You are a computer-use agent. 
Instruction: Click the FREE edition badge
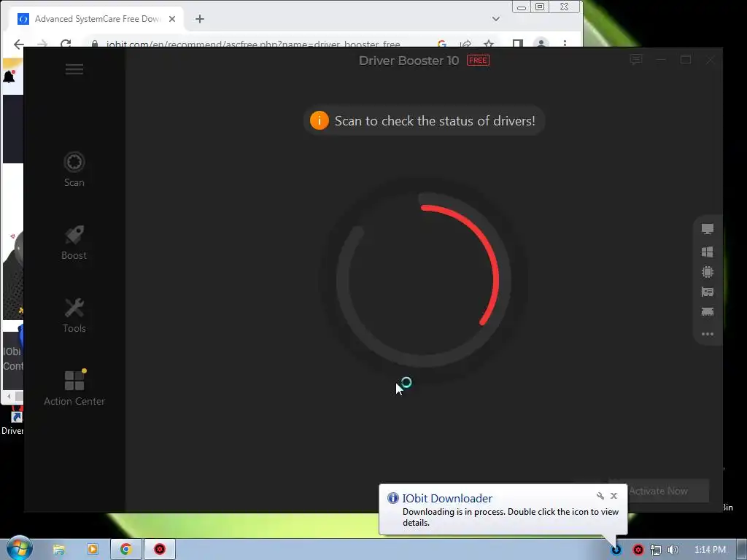point(479,61)
